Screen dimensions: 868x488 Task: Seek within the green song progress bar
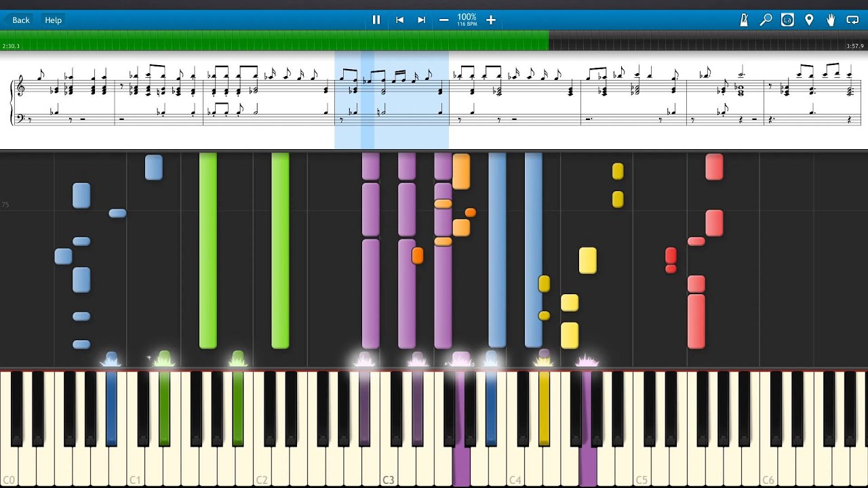pos(271,41)
